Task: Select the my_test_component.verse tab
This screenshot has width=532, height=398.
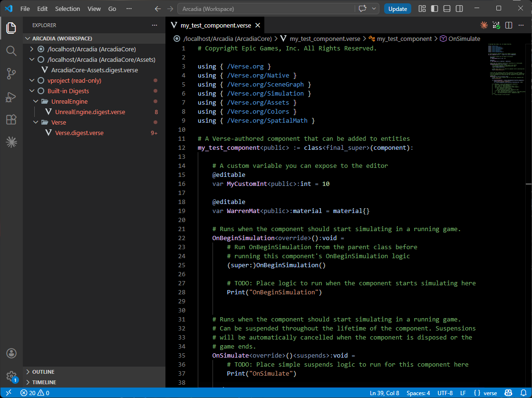Action: (x=215, y=26)
